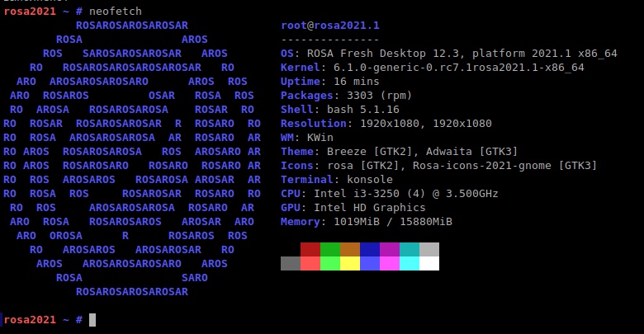
Task: Click the 'bash 5.1.16' shell value
Action: (363, 109)
